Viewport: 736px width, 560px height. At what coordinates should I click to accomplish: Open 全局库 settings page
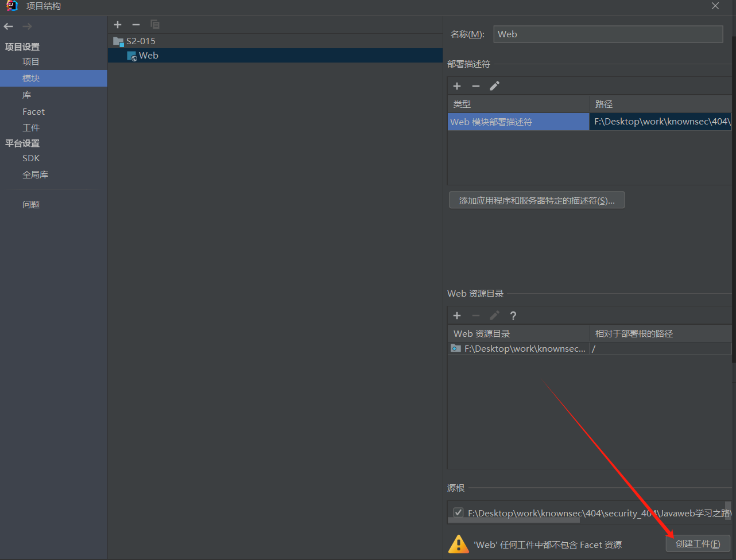(35, 174)
